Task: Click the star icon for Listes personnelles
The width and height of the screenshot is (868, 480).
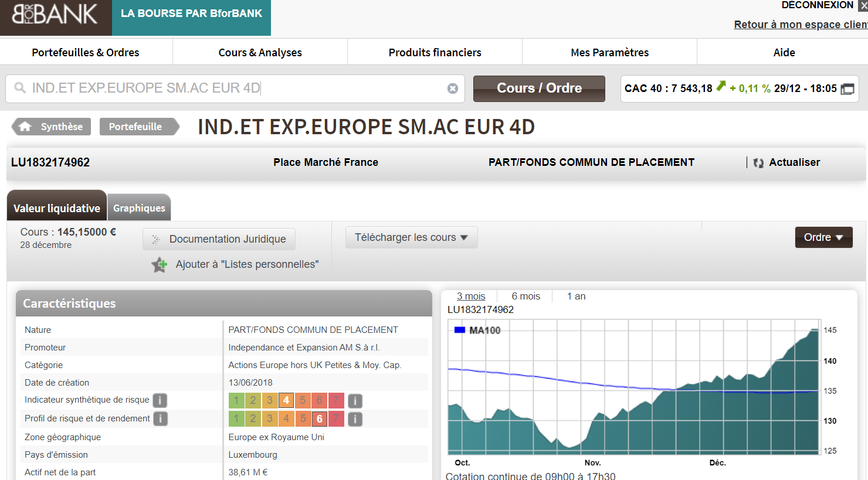Action: 160,265
